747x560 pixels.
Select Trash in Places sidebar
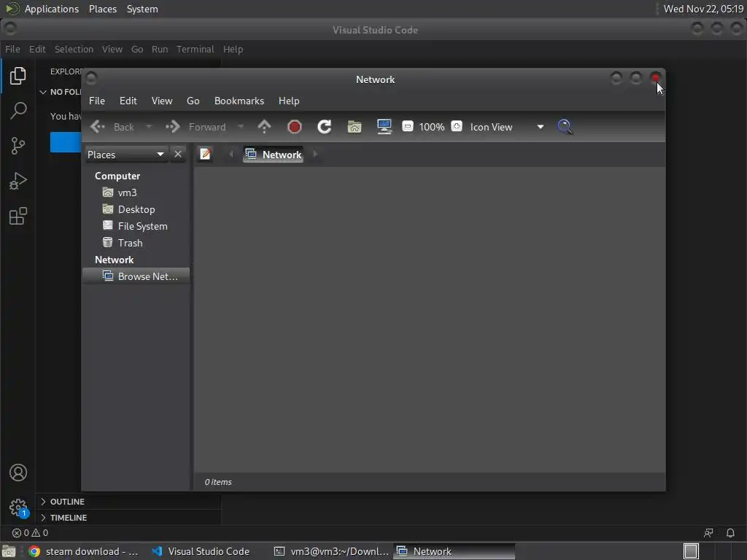point(136,243)
